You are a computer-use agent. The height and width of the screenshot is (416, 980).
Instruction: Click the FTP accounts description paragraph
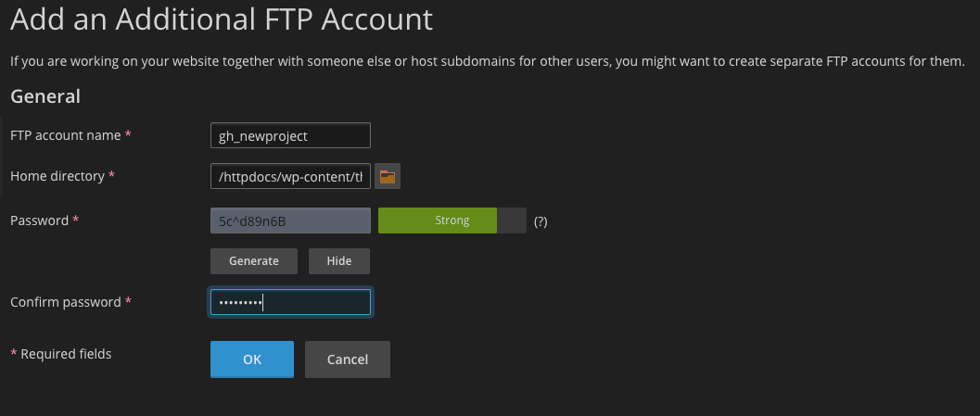(487, 62)
